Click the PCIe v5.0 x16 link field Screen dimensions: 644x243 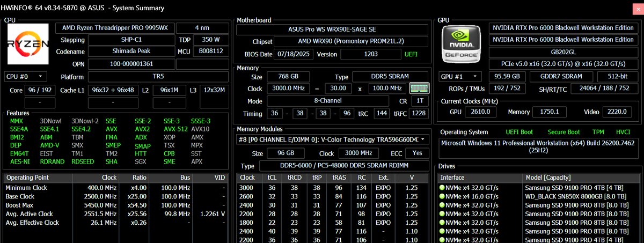(563, 64)
